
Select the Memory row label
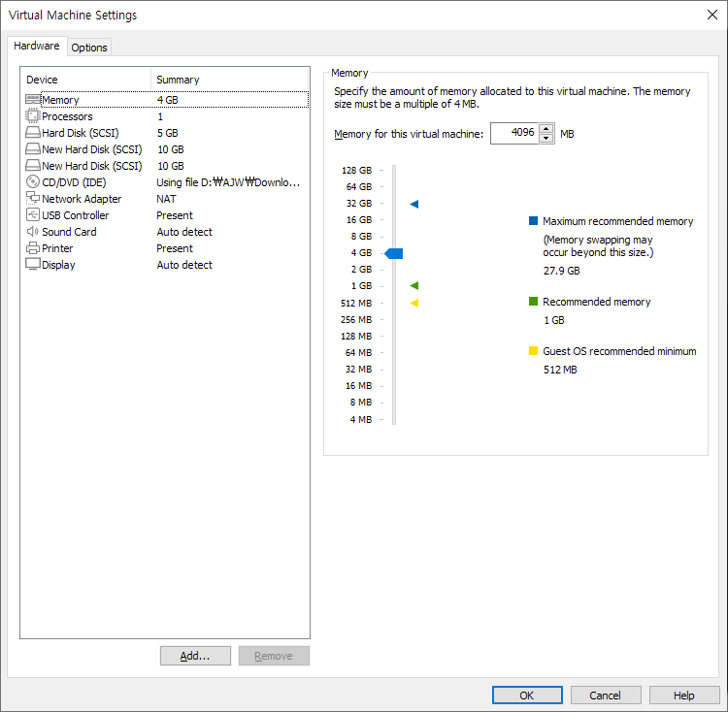pos(60,100)
